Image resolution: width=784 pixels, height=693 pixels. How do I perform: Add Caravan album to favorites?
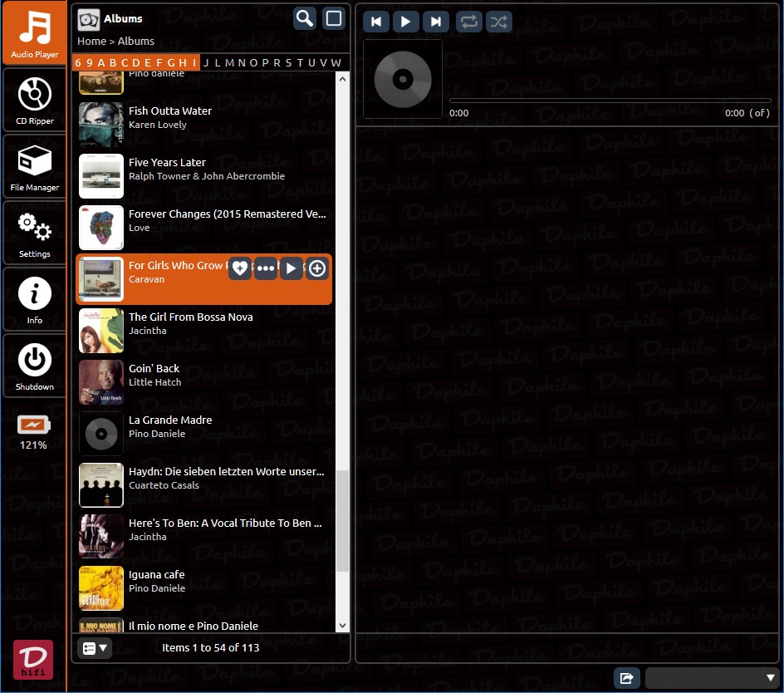[240, 268]
